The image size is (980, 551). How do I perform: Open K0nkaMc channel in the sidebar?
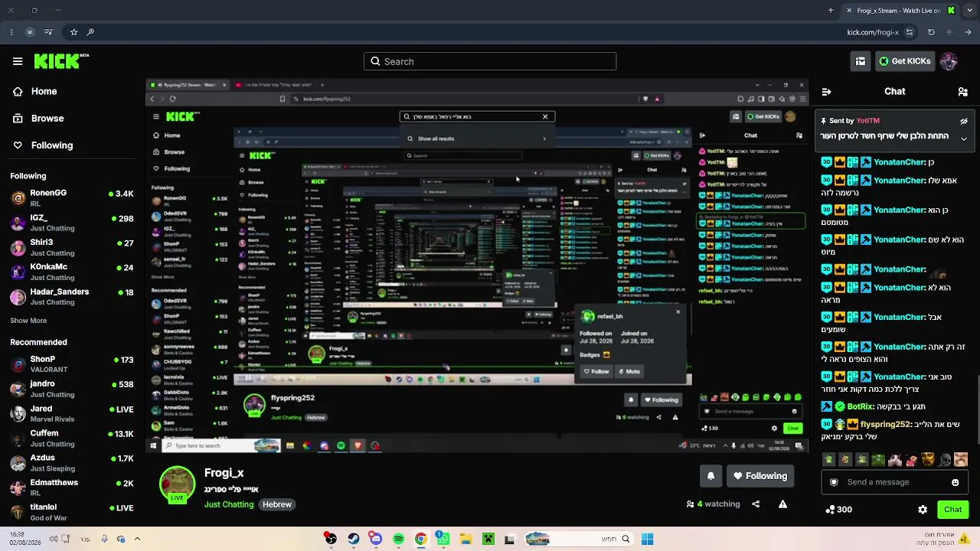72,271
